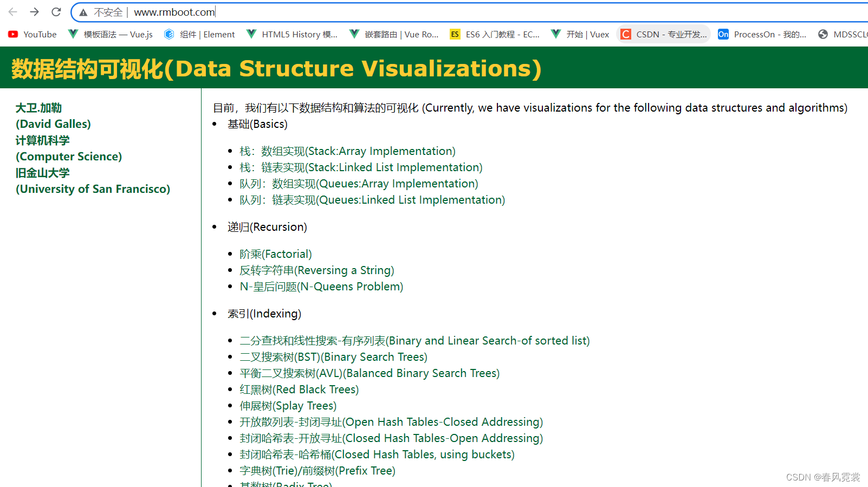Reload the page with refresh icon
This screenshot has width=868, height=487.
56,12
